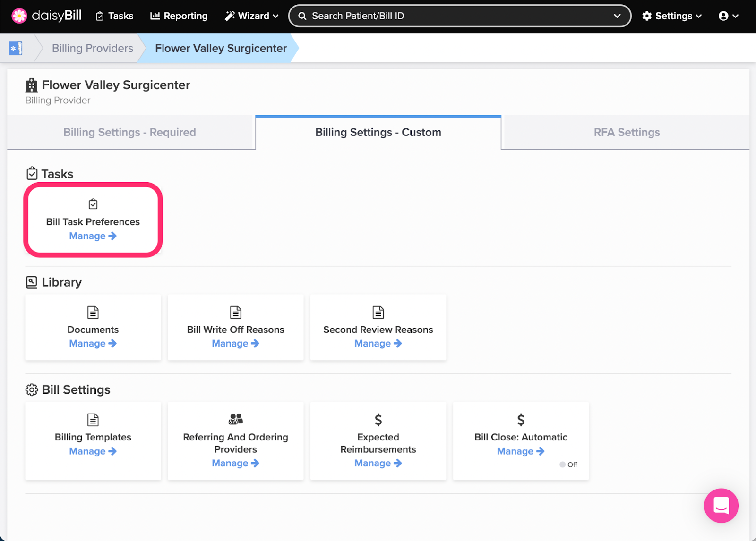Screen dimensions: 756x541
Task: Click the Bill Close Off status indicator
Action: tap(568, 465)
